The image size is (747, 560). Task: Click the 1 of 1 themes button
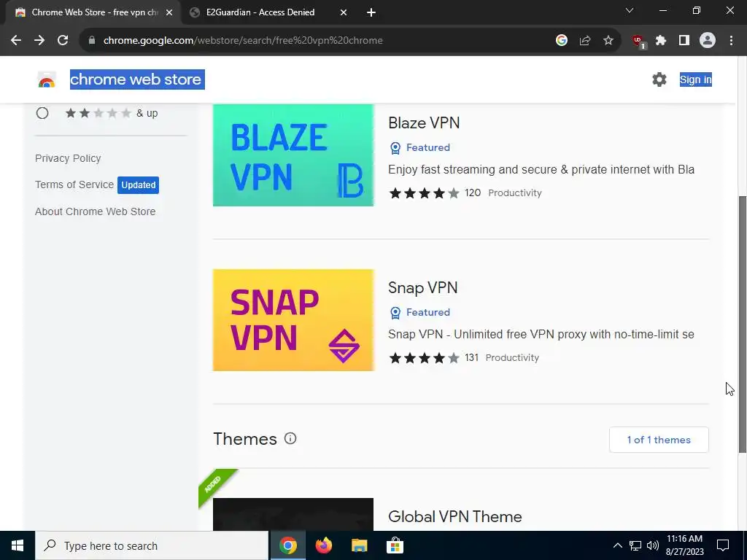tap(659, 440)
